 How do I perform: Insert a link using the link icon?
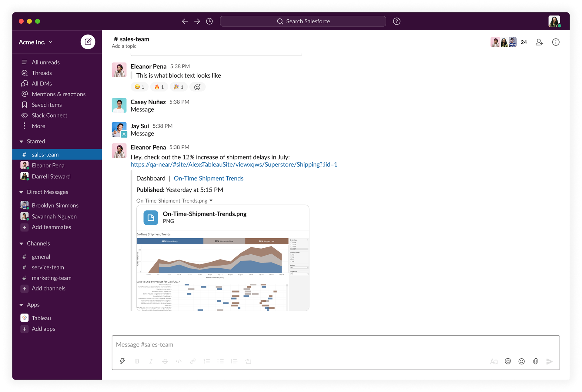click(x=193, y=361)
